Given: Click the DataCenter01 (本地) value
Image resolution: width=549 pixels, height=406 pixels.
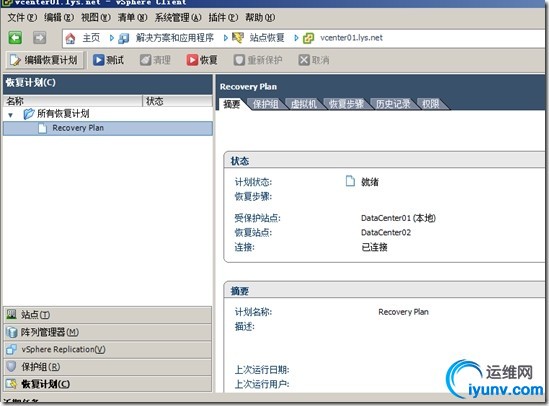Looking at the screenshot, I should [x=398, y=218].
